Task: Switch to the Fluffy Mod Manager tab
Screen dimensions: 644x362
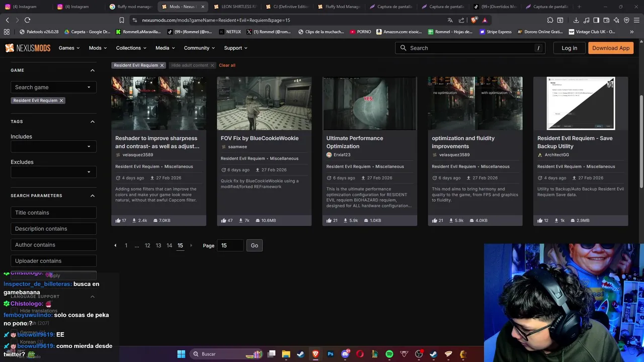Action: (339, 7)
